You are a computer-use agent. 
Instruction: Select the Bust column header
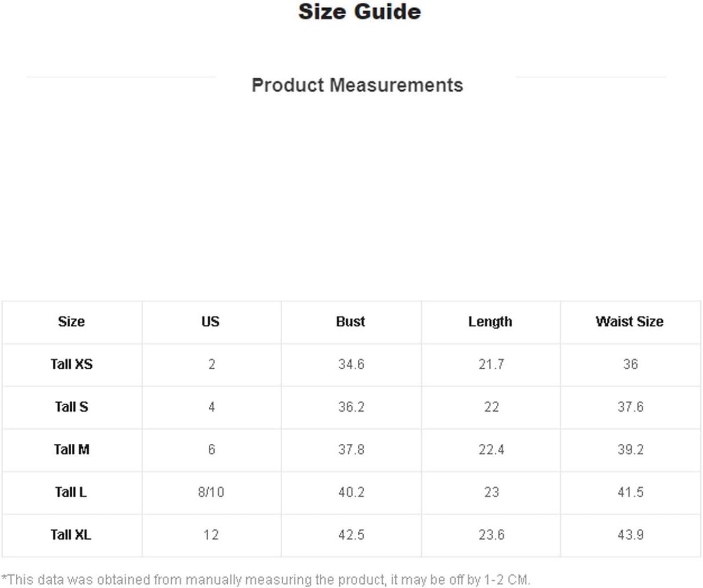point(351,321)
